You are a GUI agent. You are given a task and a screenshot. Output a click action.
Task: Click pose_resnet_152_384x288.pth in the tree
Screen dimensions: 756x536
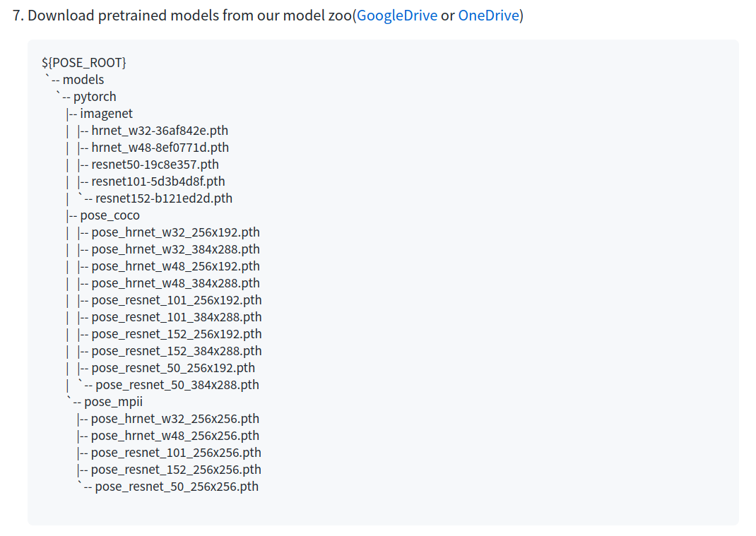176,351
